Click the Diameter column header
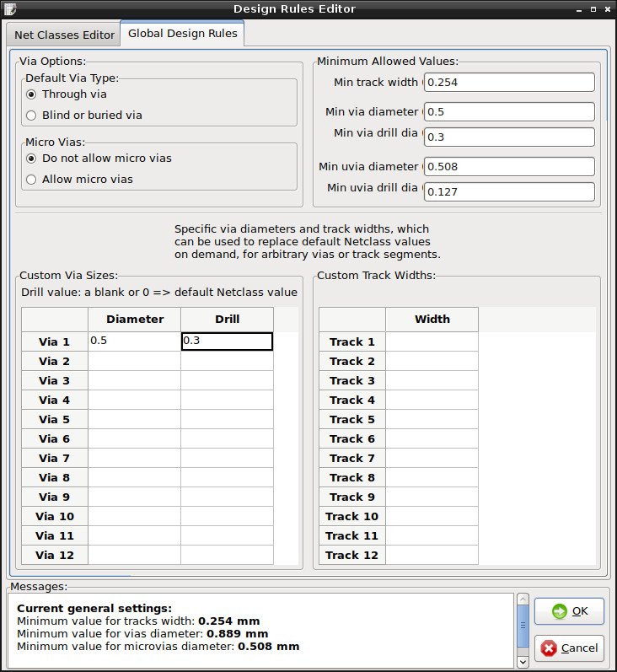Image resolution: width=617 pixels, height=672 pixels. coord(134,320)
